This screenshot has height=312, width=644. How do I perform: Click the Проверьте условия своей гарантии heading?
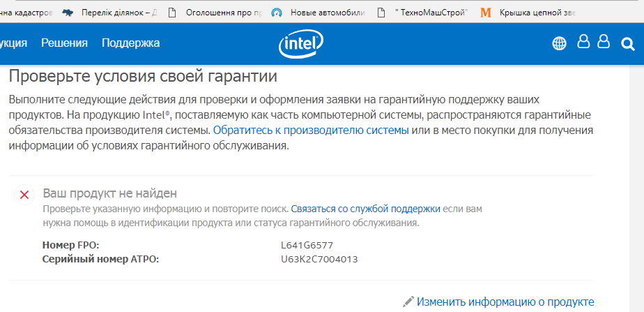coord(143,77)
